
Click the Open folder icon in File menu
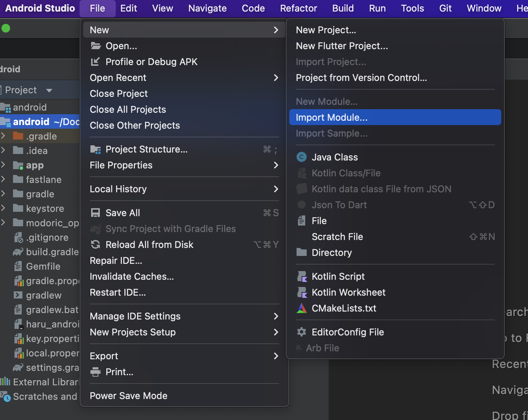(x=95, y=46)
